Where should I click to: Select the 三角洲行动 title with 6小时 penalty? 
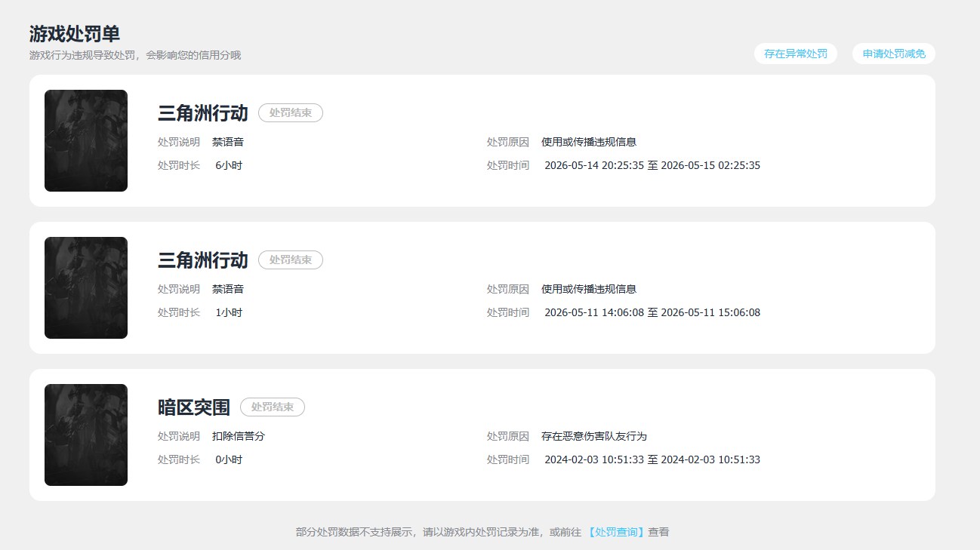(x=202, y=113)
